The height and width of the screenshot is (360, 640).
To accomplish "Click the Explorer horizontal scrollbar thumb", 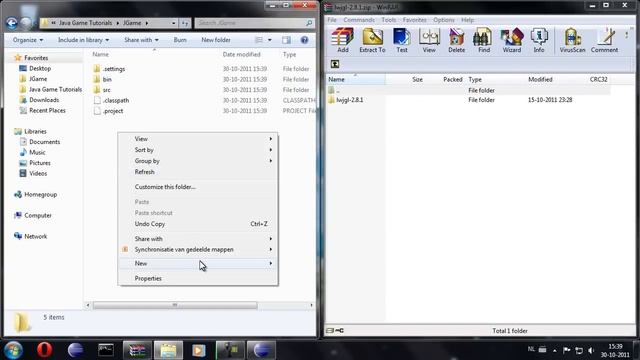I will 175,305.
